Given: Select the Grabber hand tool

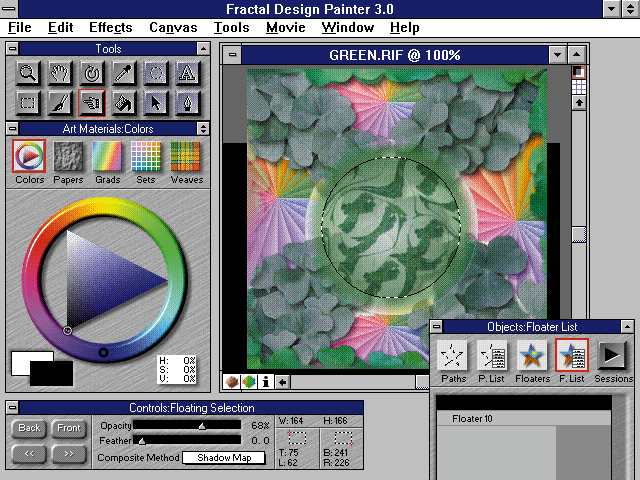Looking at the screenshot, I should point(60,72).
